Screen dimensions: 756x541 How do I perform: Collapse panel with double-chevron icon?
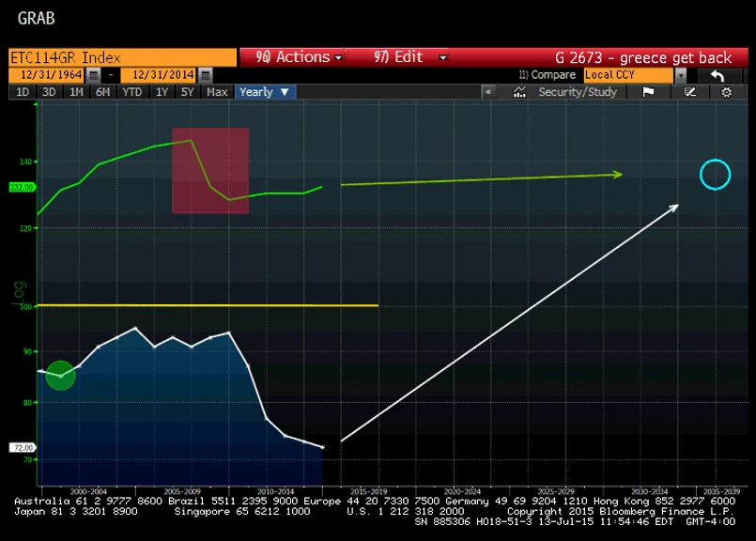488,92
